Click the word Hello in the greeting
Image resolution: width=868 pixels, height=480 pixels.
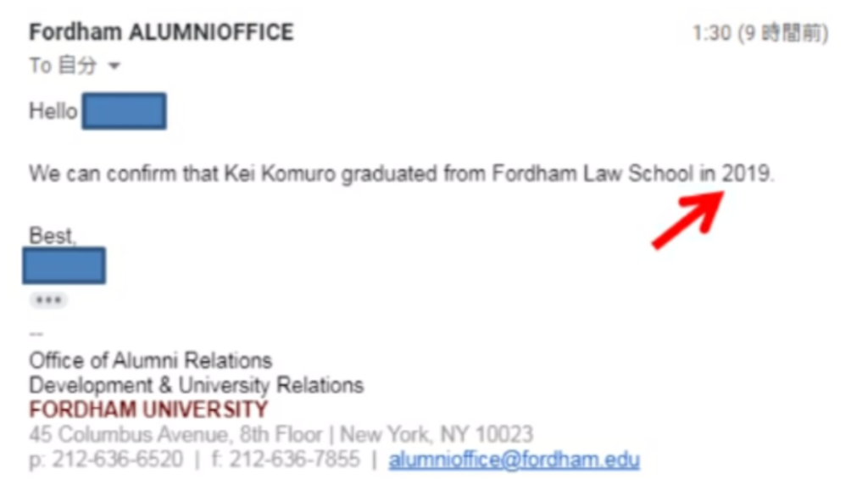click(x=53, y=111)
